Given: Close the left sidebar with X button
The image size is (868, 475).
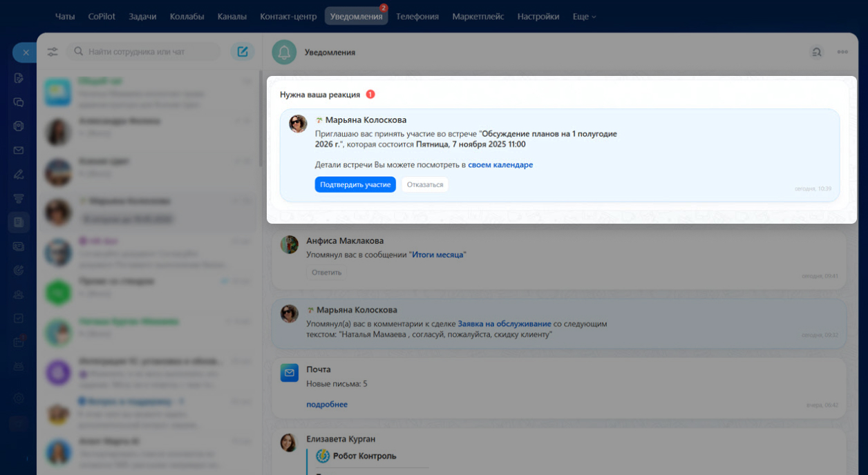Looking at the screenshot, I should pos(26,52).
